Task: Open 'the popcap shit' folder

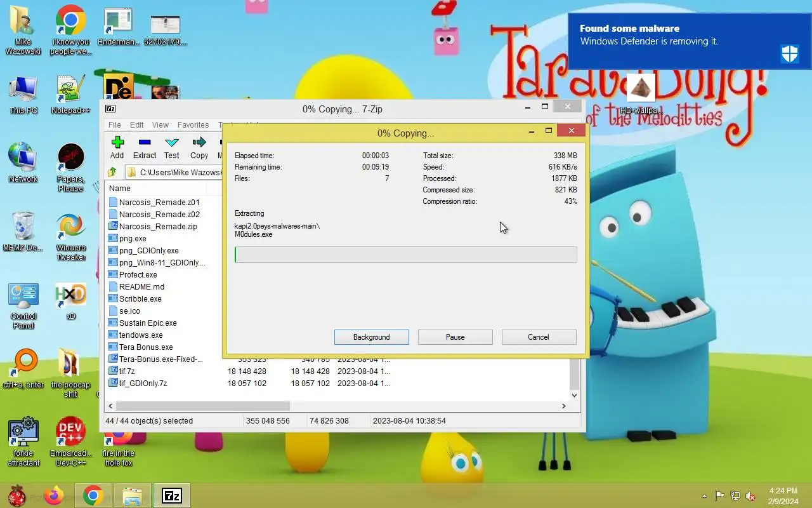Action: 70,373
